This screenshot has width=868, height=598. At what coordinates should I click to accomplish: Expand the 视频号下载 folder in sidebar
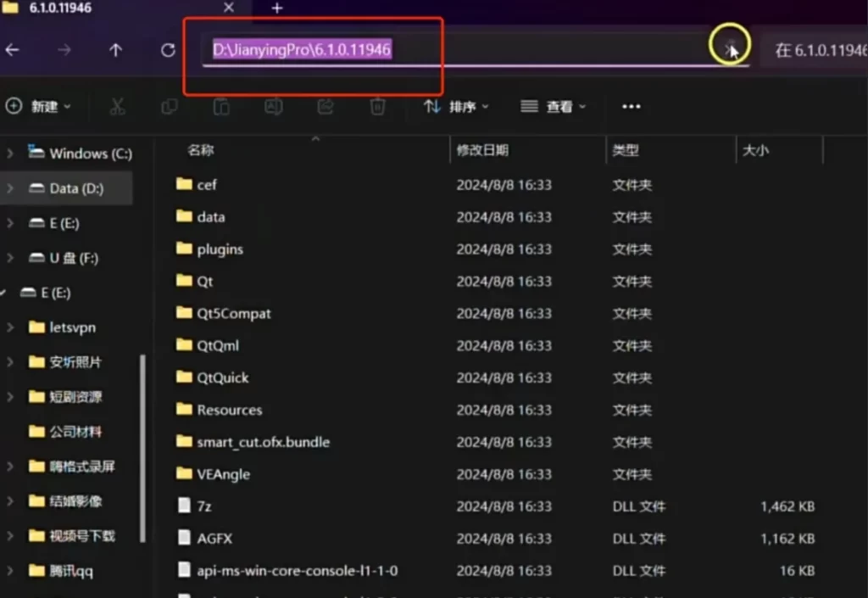pos(10,536)
